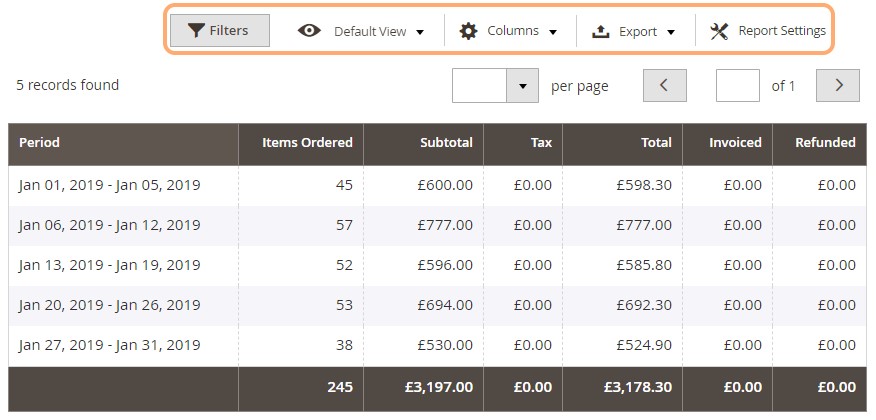Open the Filters panel
Viewport: 876px width, 420px height.
tap(220, 31)
